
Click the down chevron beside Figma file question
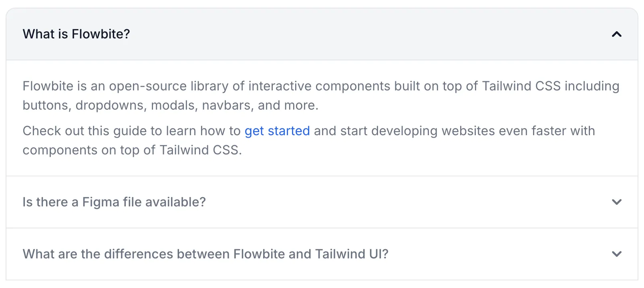[616, 202]
